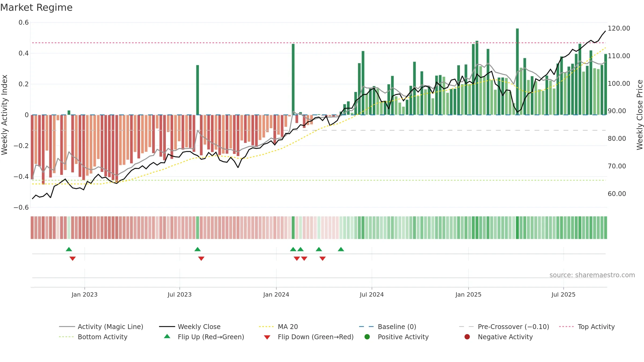Click the green spike bar in February 2024
644x362 pixels.
[293, 79]
